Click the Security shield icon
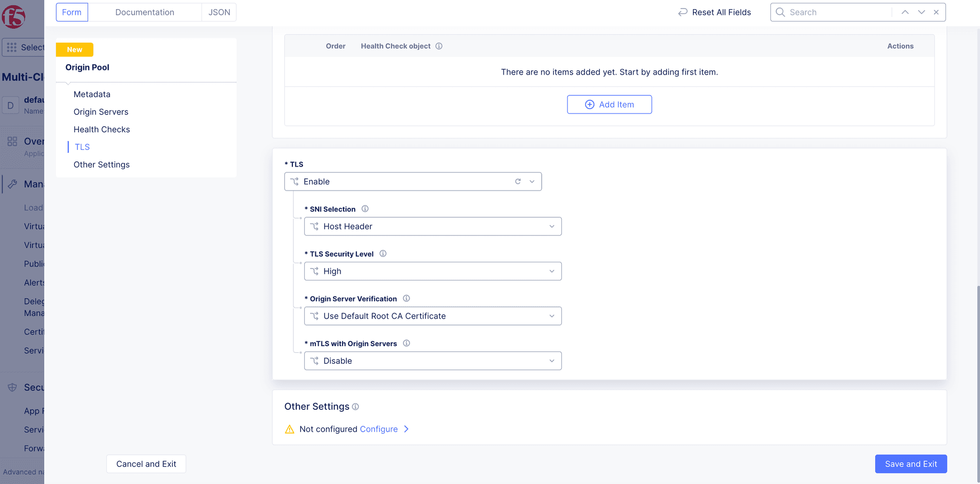 pyautogui.click(x=12, y=387)
